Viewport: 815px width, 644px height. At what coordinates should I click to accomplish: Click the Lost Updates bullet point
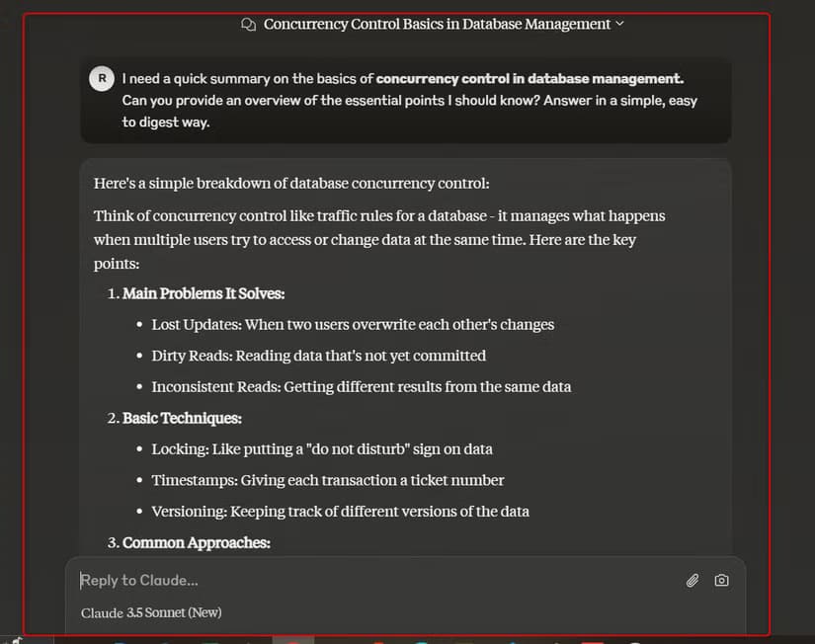click(353, 325)
